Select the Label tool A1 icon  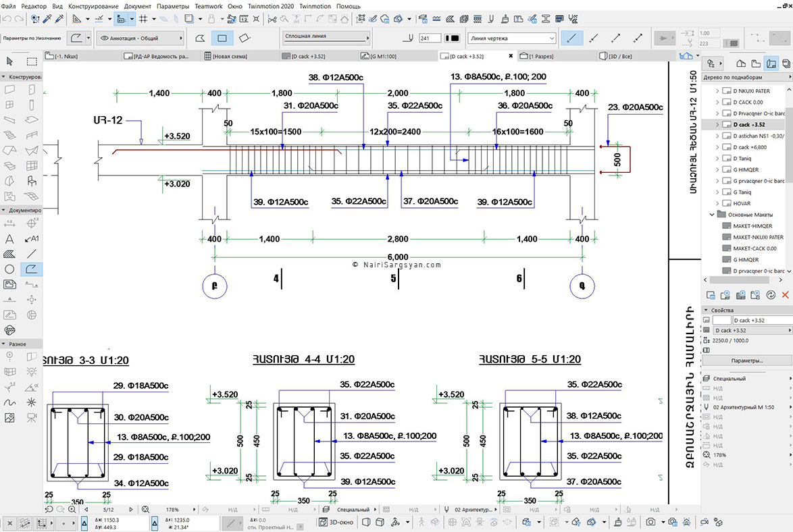[31, 239]
